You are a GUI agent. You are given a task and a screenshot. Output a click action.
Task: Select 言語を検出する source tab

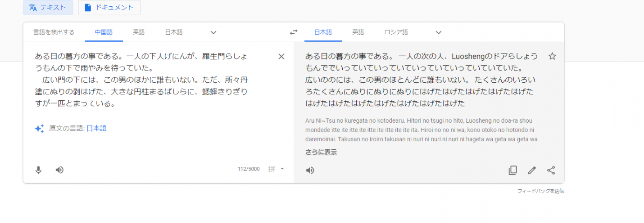pyautogui.click(x=54, y=32)
